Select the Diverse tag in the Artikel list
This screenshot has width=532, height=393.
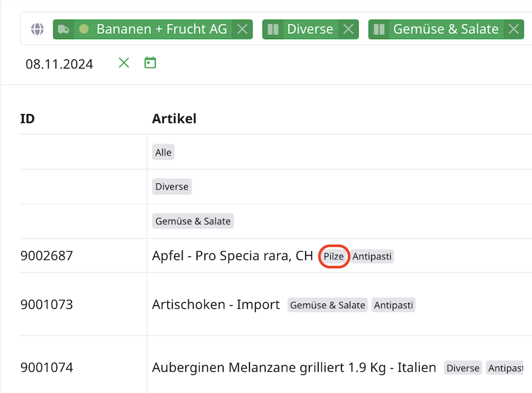click(172, 186)
